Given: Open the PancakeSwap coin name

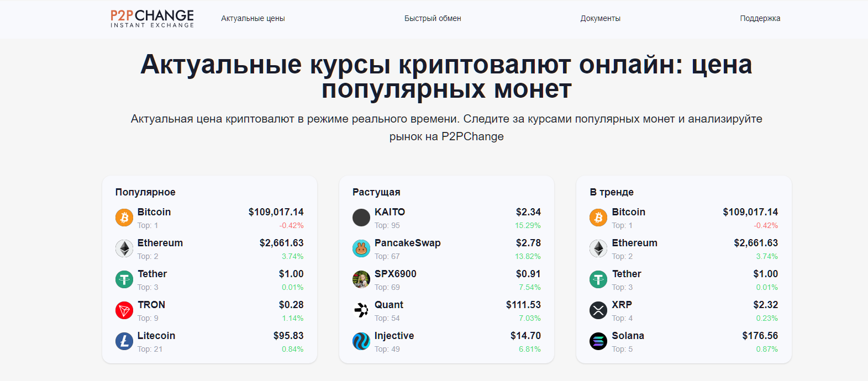Looking at the screenshot, I should pyautogui.click(x=408, y=243).
